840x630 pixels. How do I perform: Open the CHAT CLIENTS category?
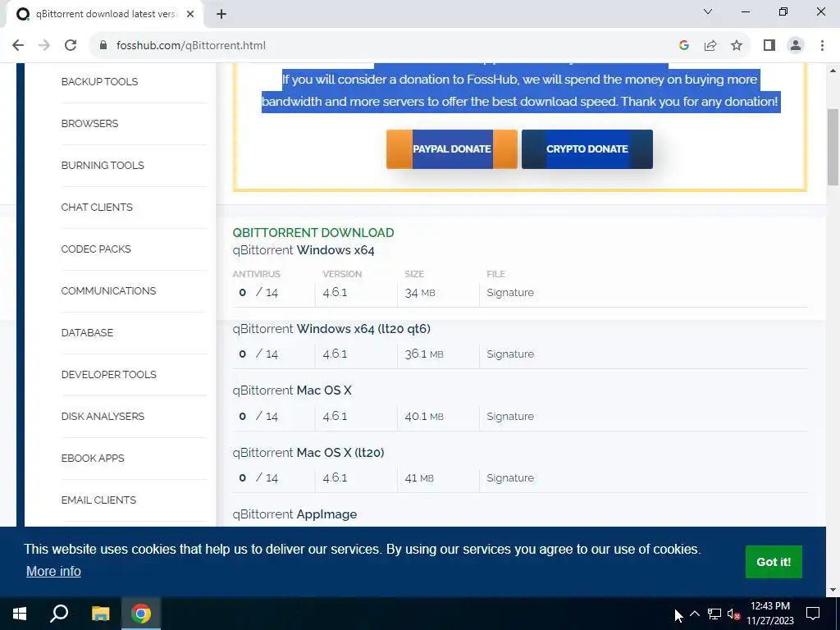[x=97, y=207]
